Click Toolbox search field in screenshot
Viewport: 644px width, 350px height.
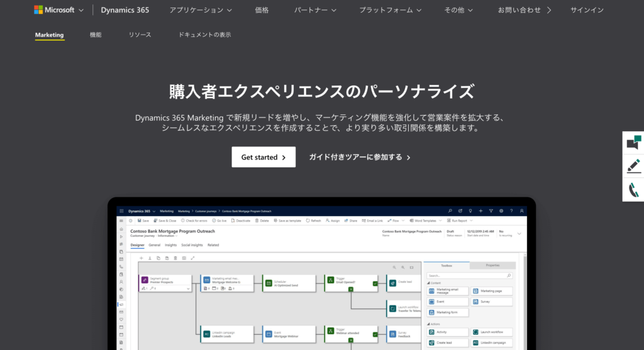pos(469,275)
